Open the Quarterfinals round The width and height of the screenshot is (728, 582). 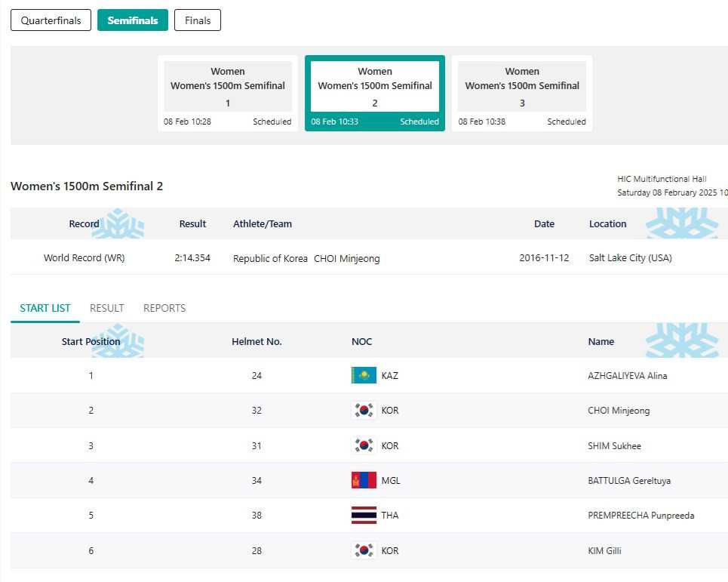pyautogui.click(x=51, y=20)
